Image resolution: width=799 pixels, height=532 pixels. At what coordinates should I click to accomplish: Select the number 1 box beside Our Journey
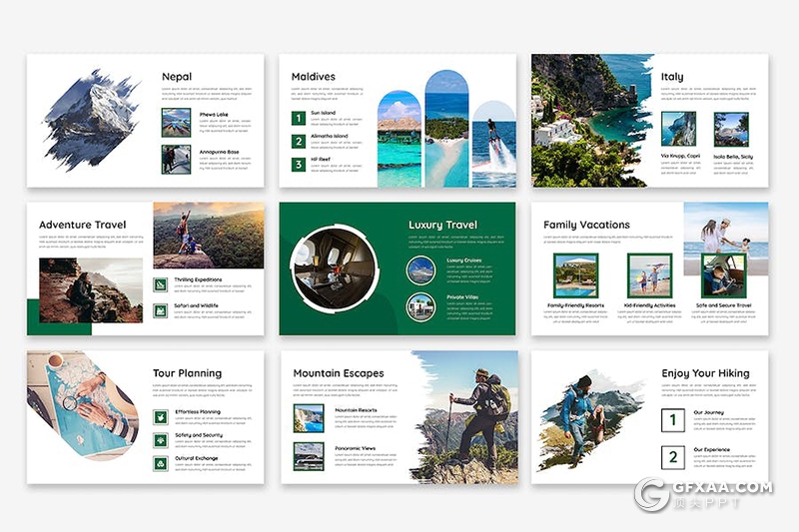[673, 420]
